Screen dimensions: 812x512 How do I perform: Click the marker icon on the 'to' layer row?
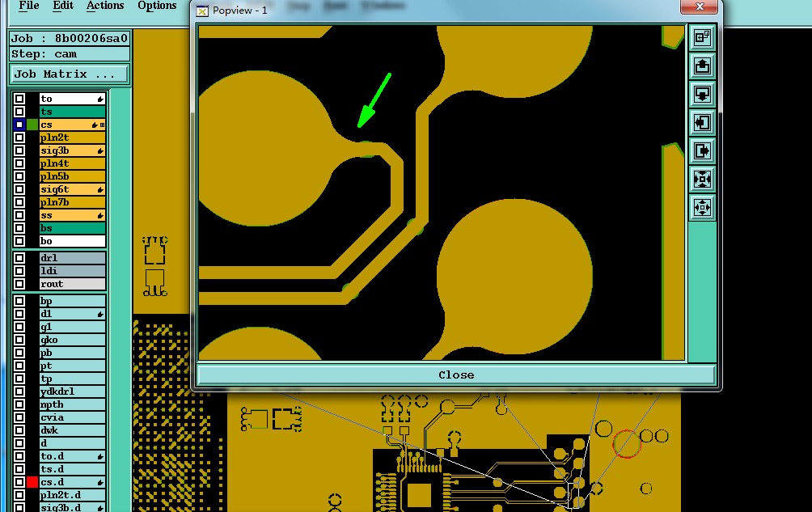(x=100, y=99)
